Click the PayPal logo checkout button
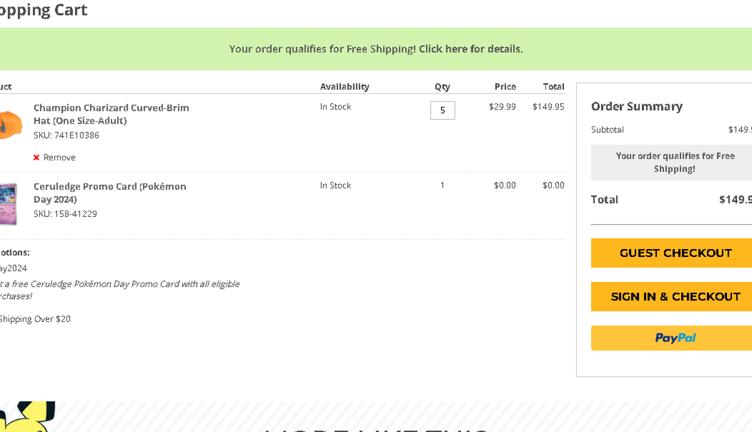The image size is (752, 432). [x=674, y=338]
